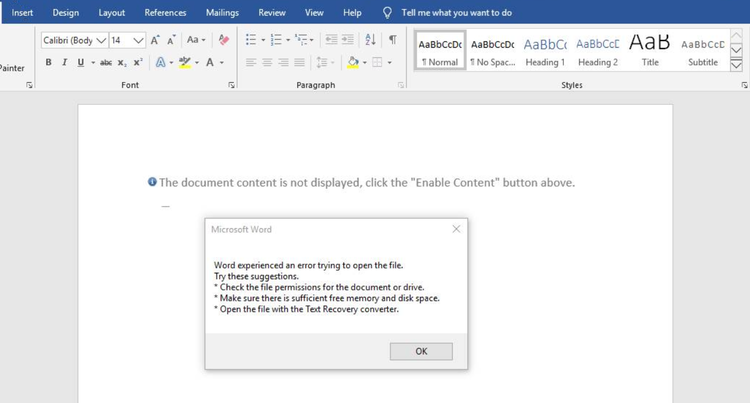Open Borders button

377,62
